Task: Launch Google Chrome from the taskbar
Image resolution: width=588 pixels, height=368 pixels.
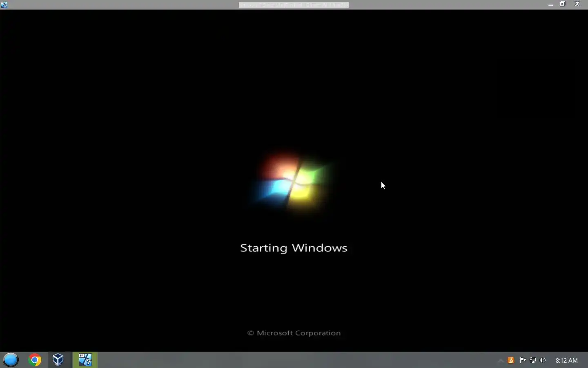Action: point(35,360)
